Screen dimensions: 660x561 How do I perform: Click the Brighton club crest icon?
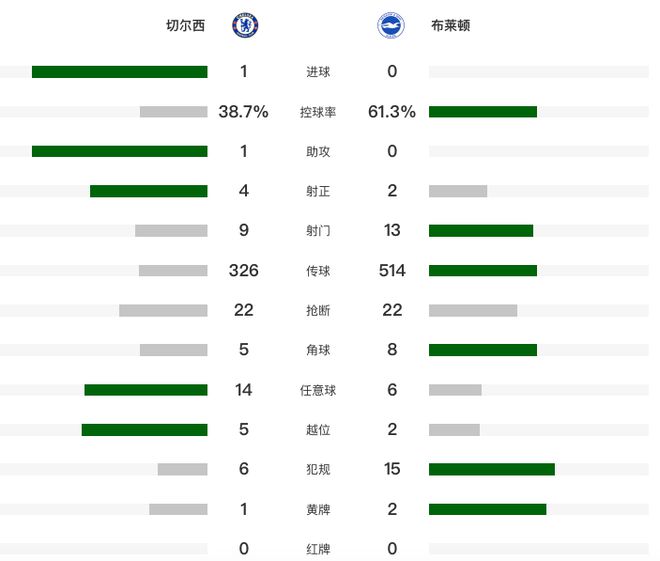pyautogui.click(x=391, y=26)
